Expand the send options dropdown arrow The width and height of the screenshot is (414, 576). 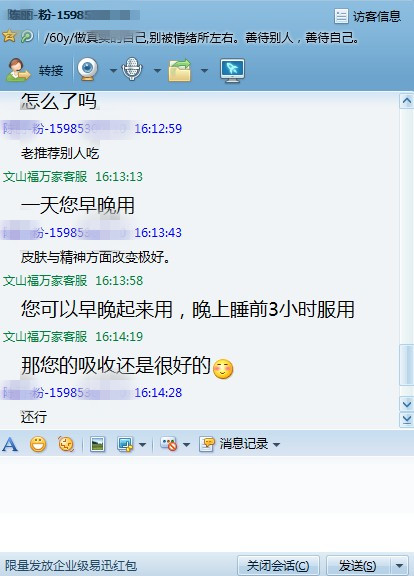pyautogui.click(x=399, y=565)
